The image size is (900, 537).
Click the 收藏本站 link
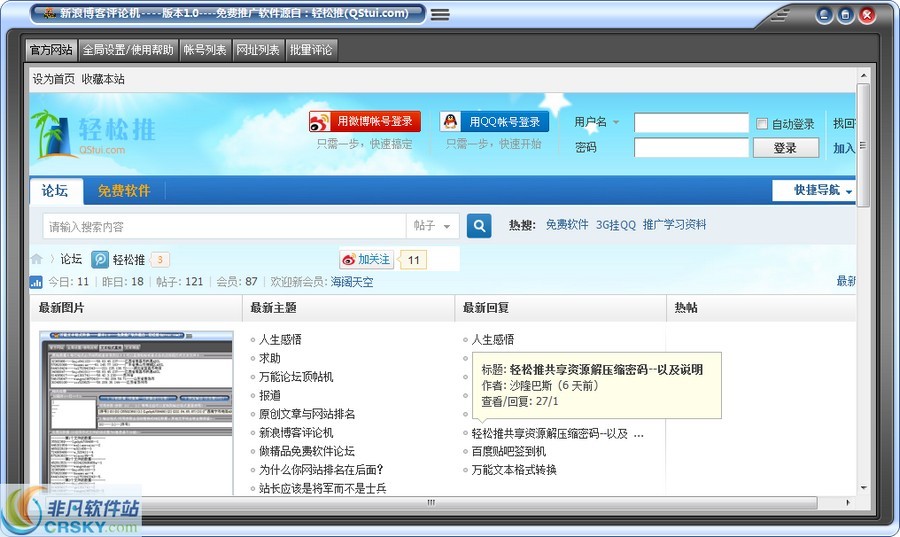coord(103,79)
